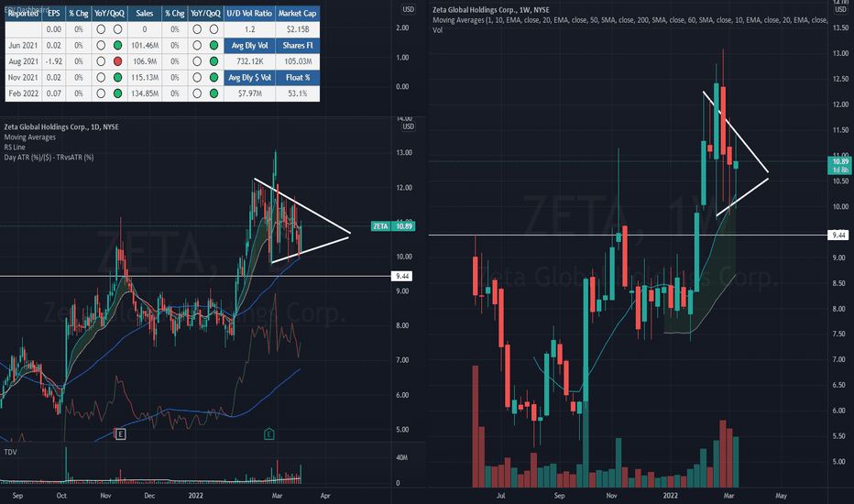This screenshot has height=504, width=854.
Task: Click the Avg Dly Vol header cell
Action: click(x=249, y=46)
